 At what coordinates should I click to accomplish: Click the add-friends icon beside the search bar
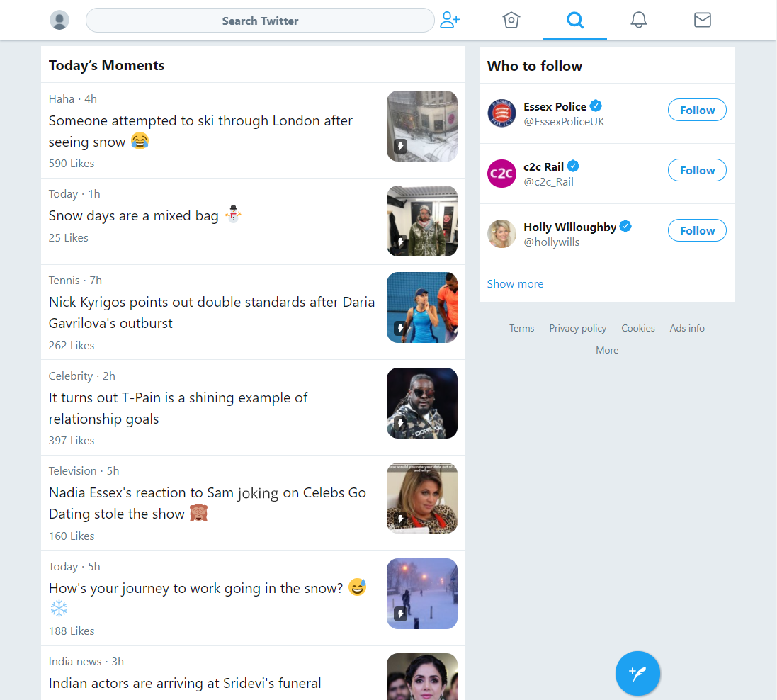click(x=450, y=20)
